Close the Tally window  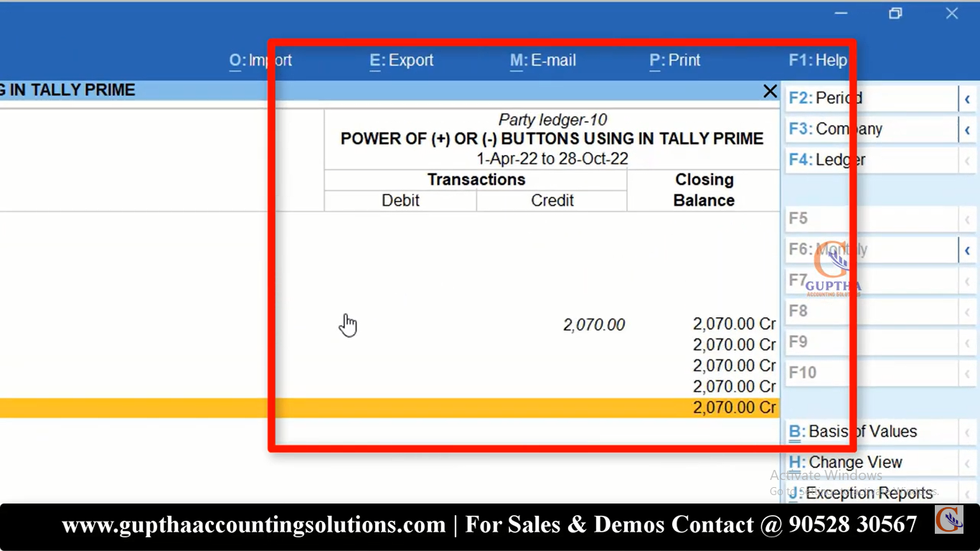[951, 13]
